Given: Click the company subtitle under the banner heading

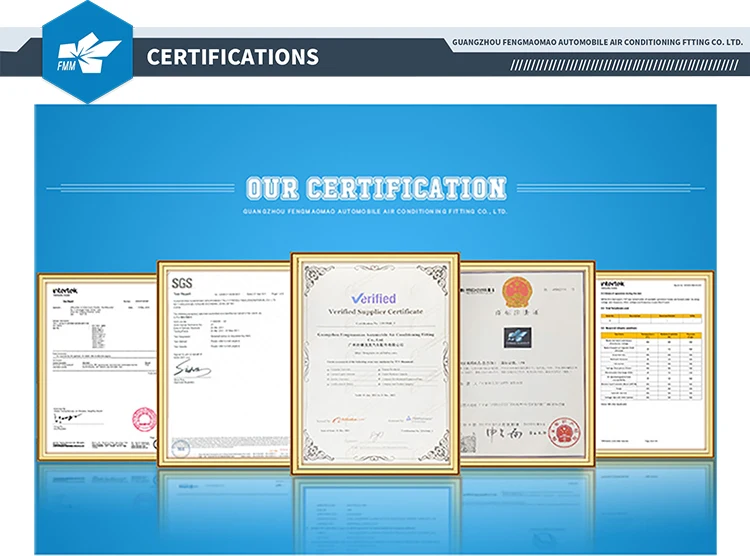Looking at the screenshot, I should coord(375,212).
